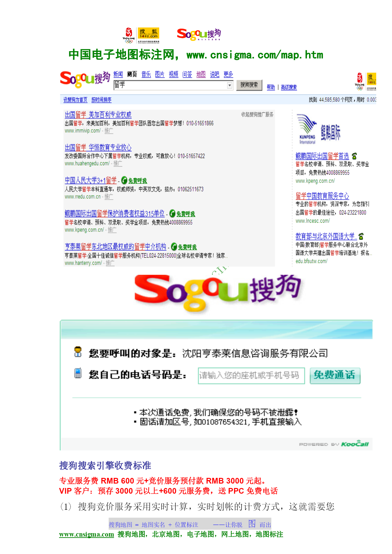This screenshot has height=554, width=392.
Task: Click the company name 沈阳亨泰莱信息咨询服务有限公司
Action: pos(255,353)
